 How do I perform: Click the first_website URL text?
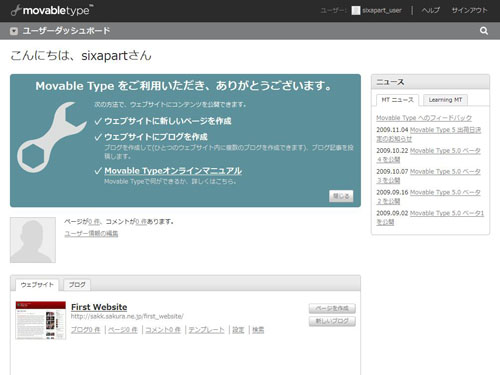tap(127, 316)
